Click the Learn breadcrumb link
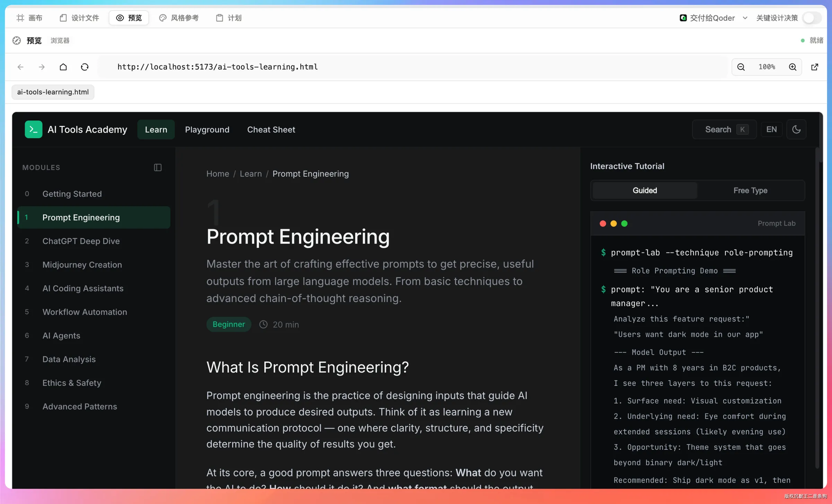 point(251,174)
